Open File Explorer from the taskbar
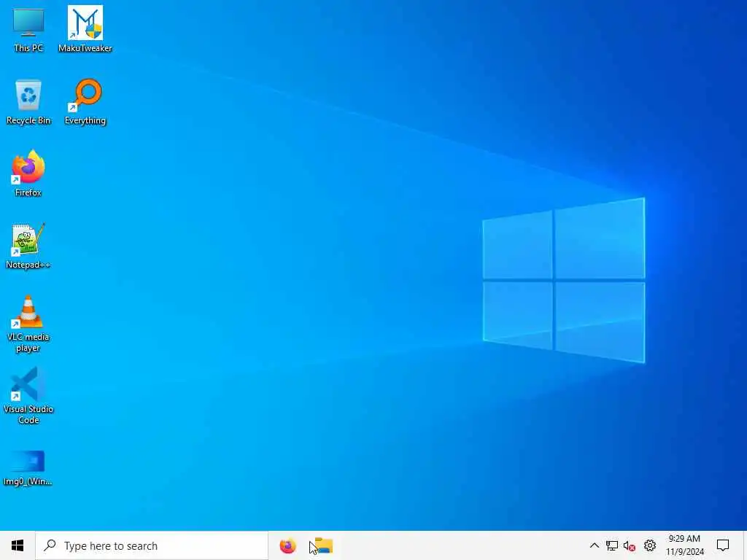The width and height of the screenshot is (747, 560). (x=323, y=545)
